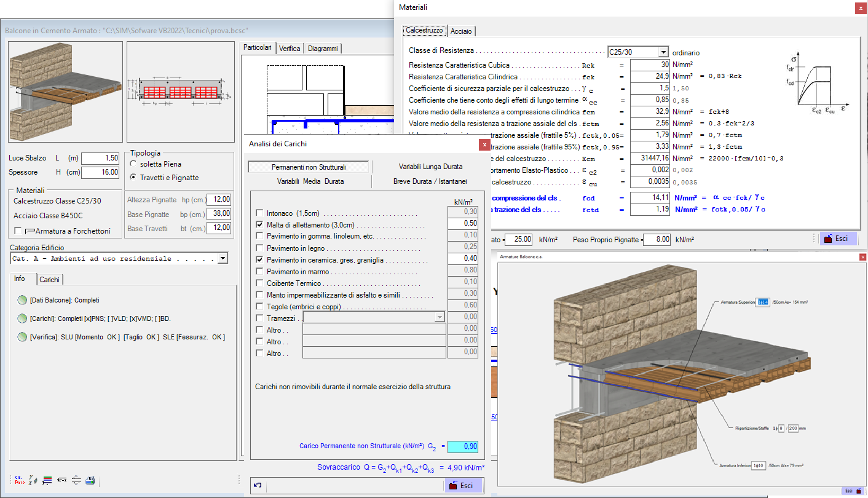
Task: Uncheck Pavimento in ceramica, gres, graniglia
Action: point(259,260)
